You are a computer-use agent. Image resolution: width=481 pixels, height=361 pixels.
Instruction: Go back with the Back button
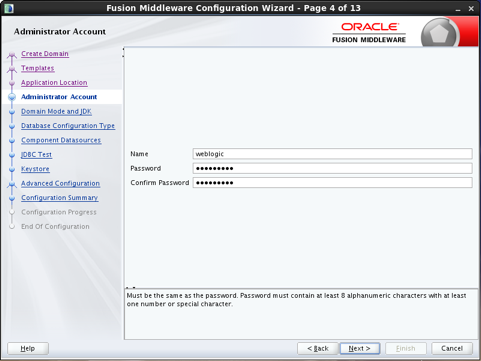pyautogui.click(x=318, y=348)
